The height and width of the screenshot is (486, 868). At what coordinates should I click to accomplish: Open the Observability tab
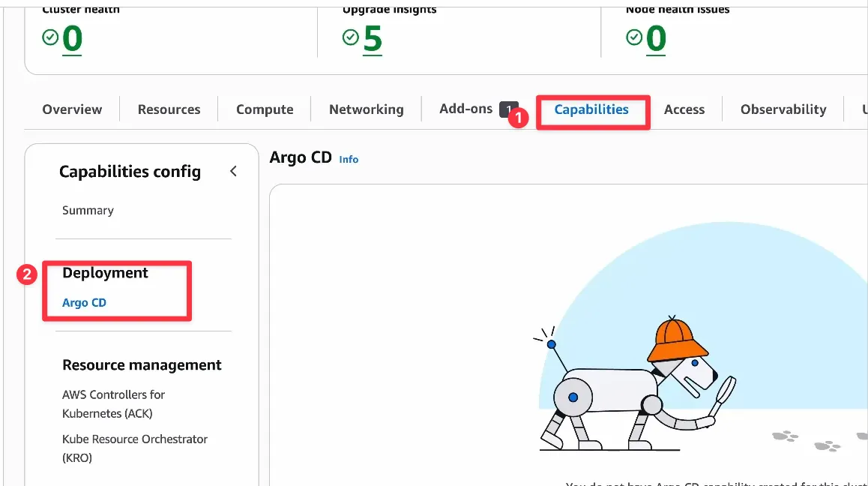click(x=783, y=109)
